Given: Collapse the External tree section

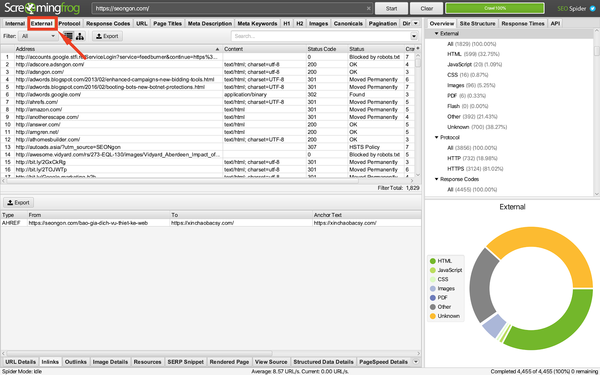Looking at the screenshot, I should pos(436,34).
